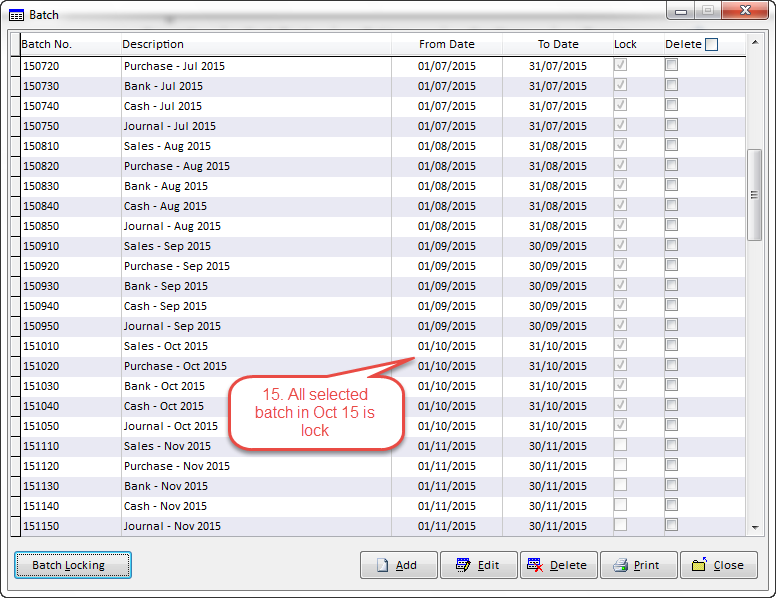The image size is (776, 598).
Task: Tick the Delete column header checkbox
Action: 711,44
